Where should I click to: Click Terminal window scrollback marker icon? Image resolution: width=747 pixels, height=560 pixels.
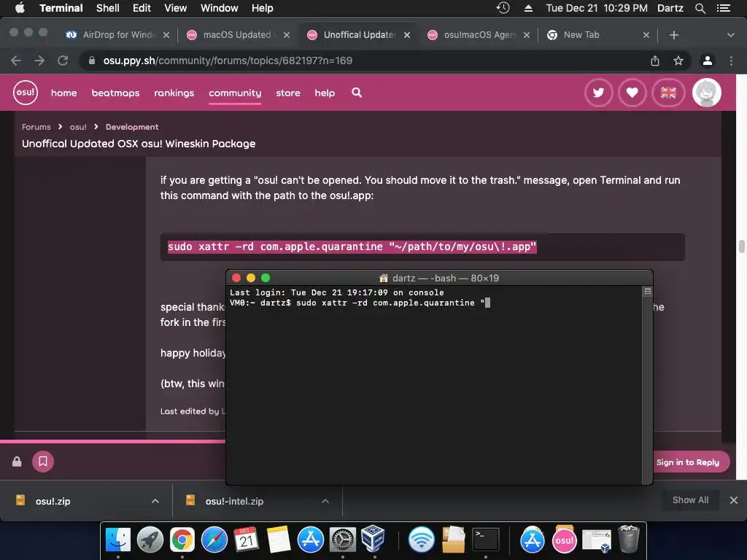[x=648, y=292]
